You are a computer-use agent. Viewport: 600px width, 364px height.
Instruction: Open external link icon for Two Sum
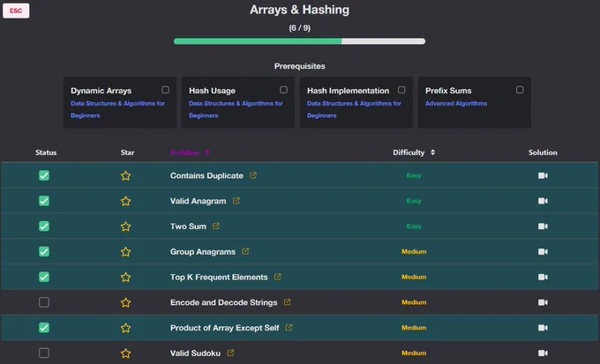[x=216, y=226]
